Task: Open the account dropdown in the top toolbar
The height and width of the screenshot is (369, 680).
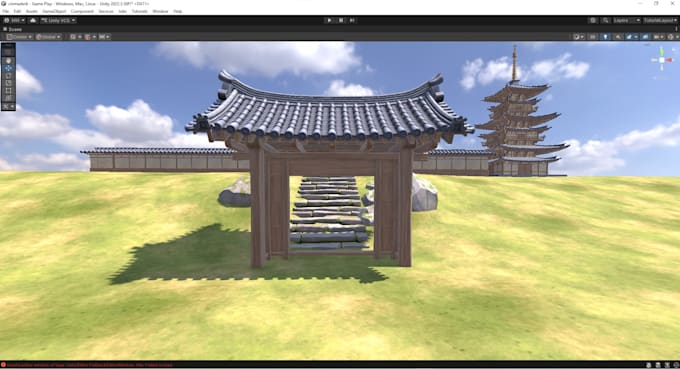Action: [14, 20]
